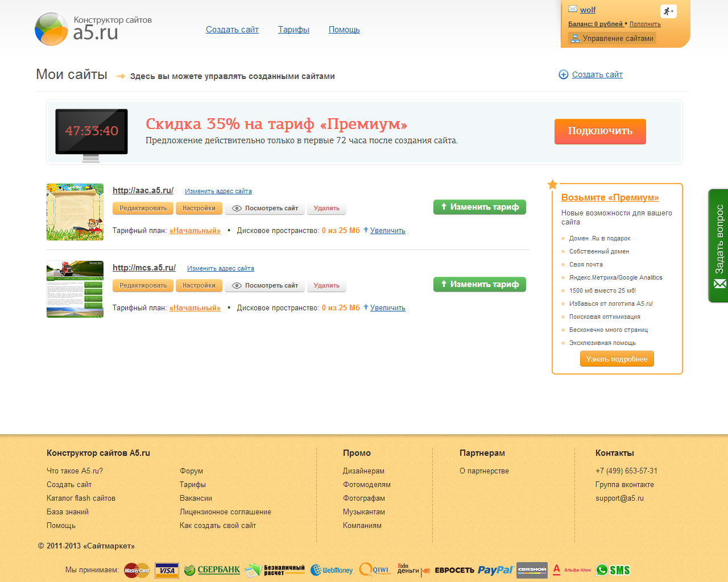Open footer link О партнерстве
The height and width of the screenshot is (582, 728).
484,471
